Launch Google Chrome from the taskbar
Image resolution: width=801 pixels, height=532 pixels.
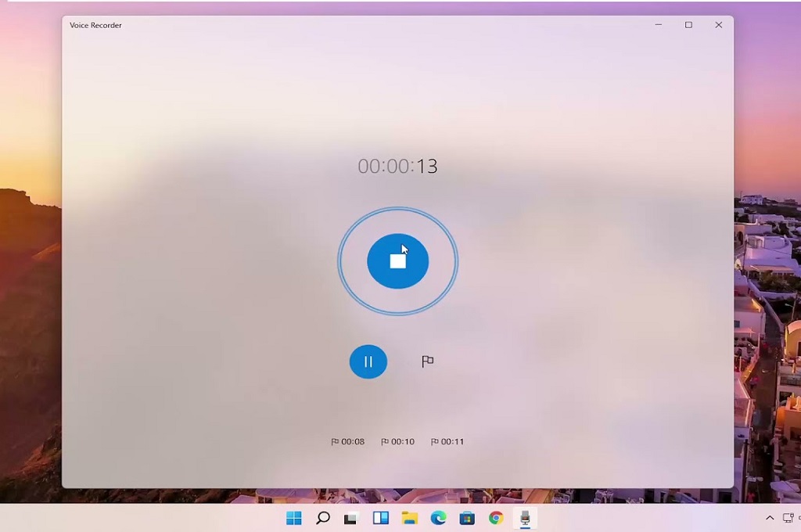click(496, 518)
